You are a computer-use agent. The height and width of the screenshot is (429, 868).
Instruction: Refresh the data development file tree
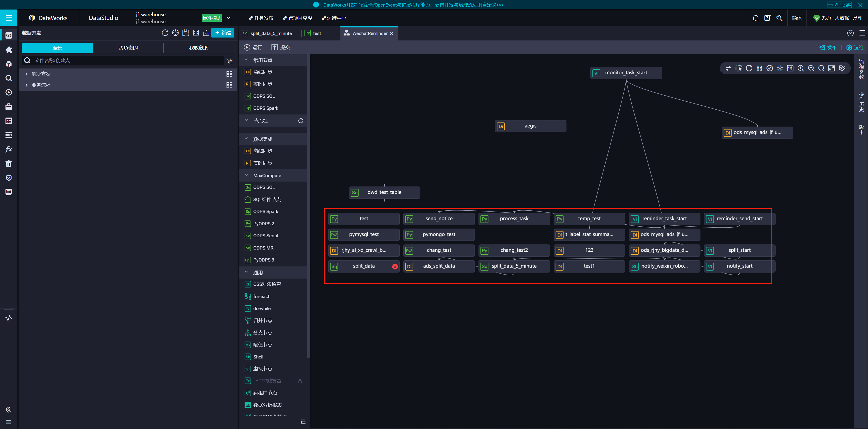point(165,33)
